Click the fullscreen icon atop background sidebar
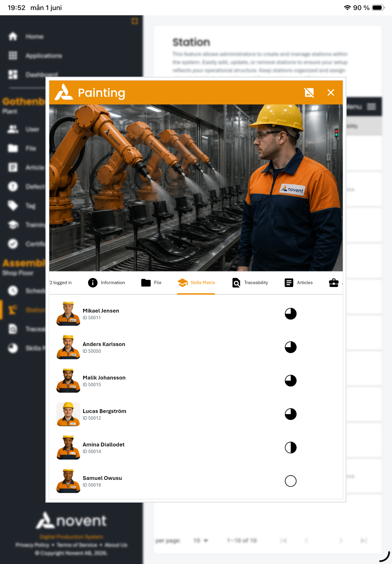Viewport: 392px width, 564px height. pos(135,21)
